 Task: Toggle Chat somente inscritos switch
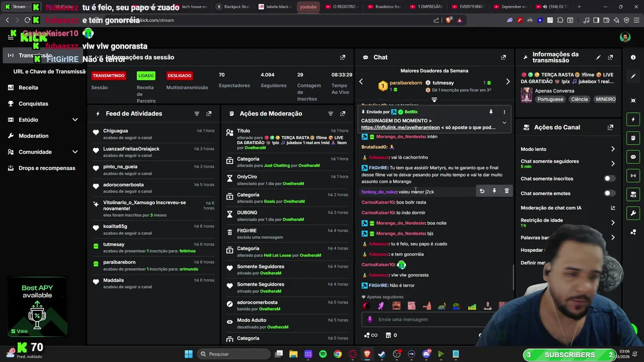609,178
